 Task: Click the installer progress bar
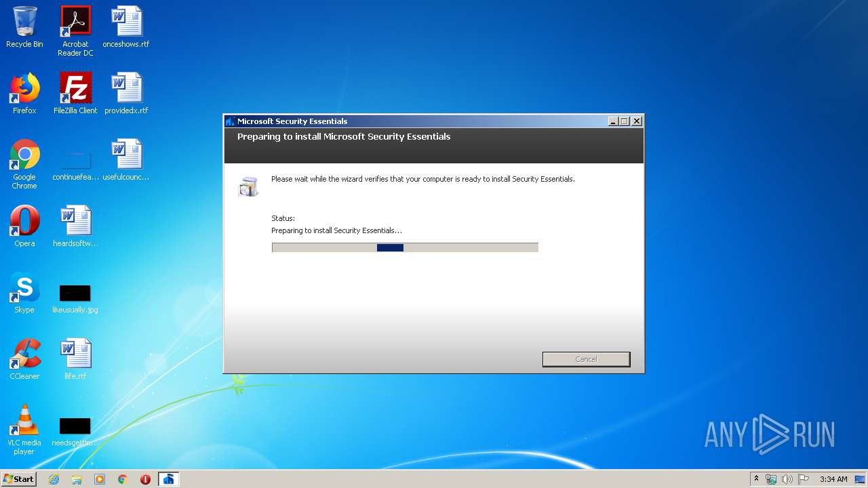coord(405,247)
